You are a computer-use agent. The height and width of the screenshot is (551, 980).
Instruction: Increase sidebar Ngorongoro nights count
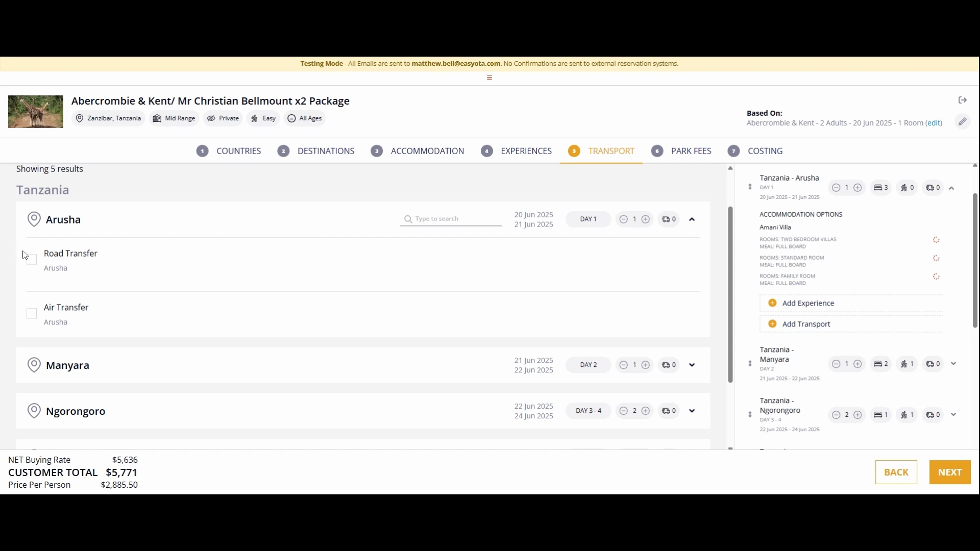[858, 415]
